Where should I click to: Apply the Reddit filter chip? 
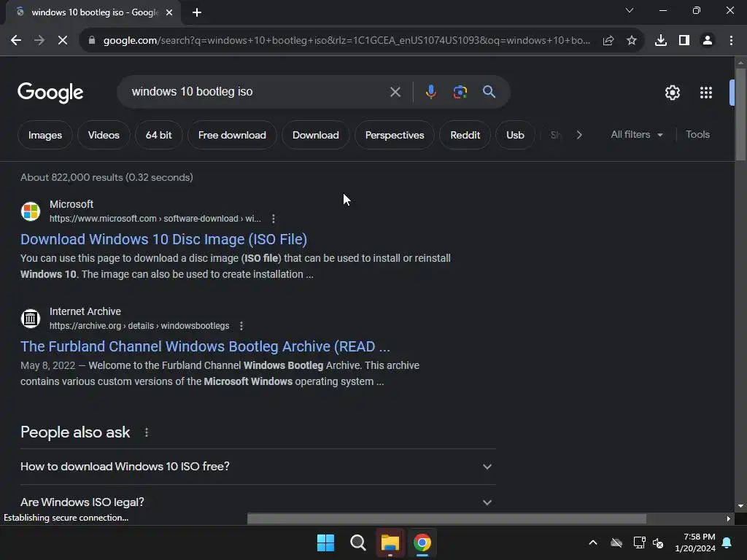465,135
